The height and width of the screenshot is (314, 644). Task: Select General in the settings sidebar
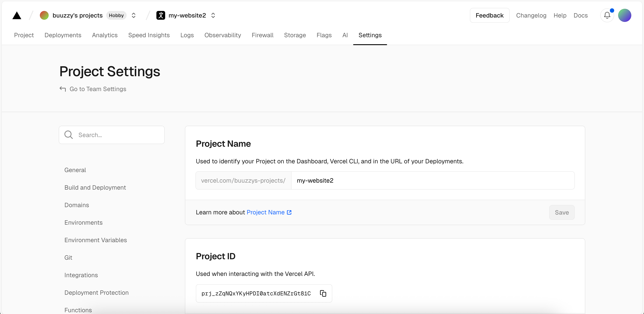[x=75, y=170]
